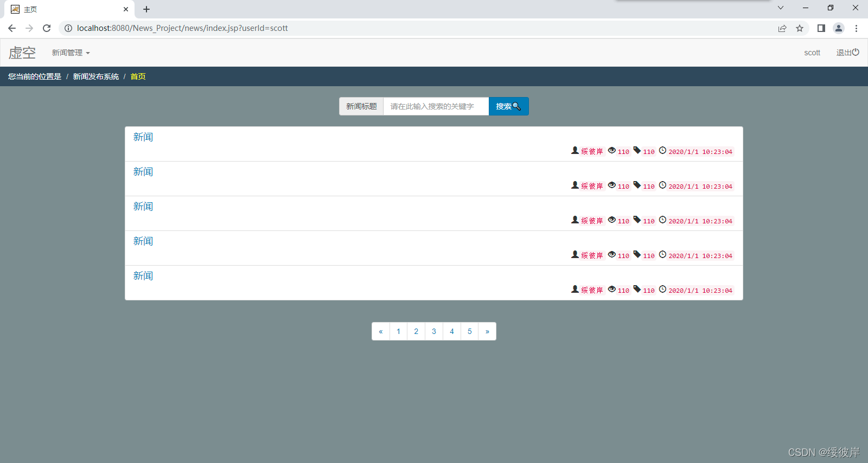Screen dimensions: 868x463
Task: Open the fifth 新闻 item
Action: tap(143, 276)
